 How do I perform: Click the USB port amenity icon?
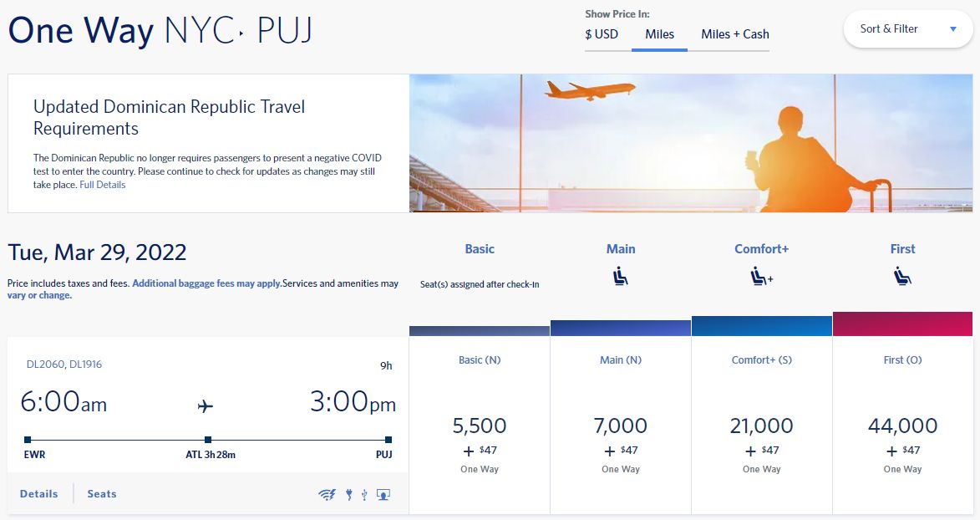(x=363, y=495)
